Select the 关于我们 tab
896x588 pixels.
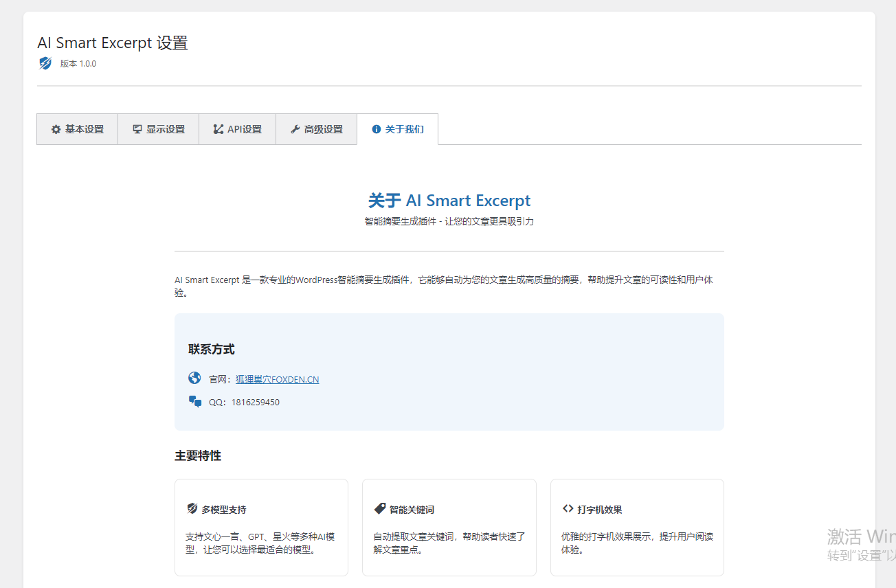(x=398, y=129)
